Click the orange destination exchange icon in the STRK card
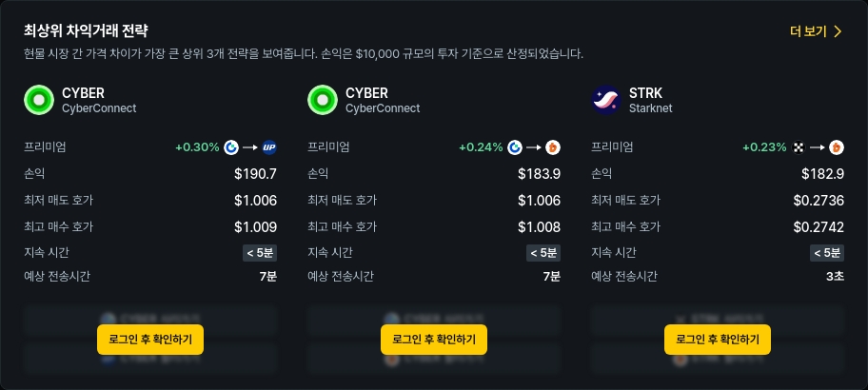Screen dimensions: 868x390 [837, 147]
